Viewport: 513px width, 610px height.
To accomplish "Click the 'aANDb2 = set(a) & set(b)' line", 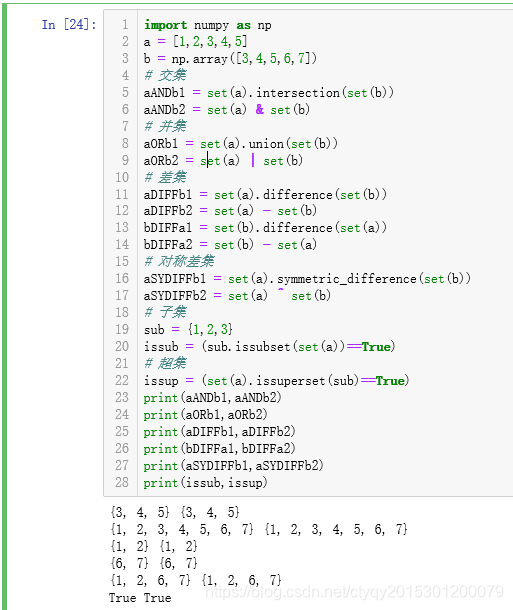I will [227, 110].
